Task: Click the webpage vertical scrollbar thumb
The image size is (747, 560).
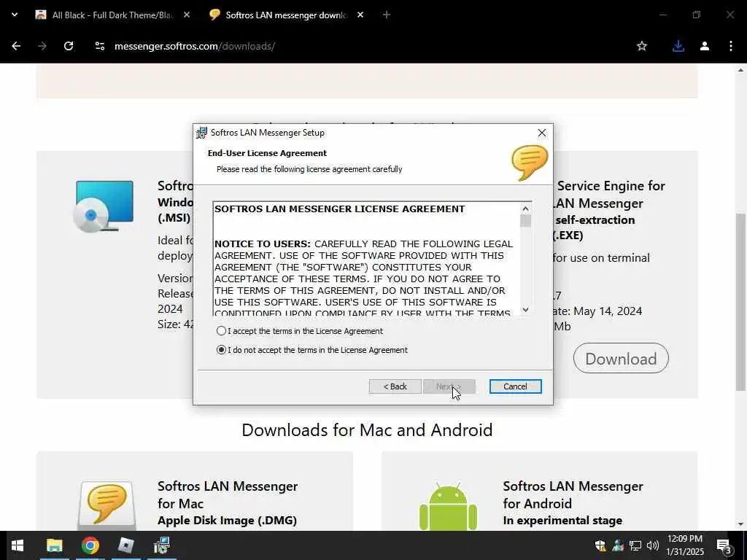Action: pos(741,302)
